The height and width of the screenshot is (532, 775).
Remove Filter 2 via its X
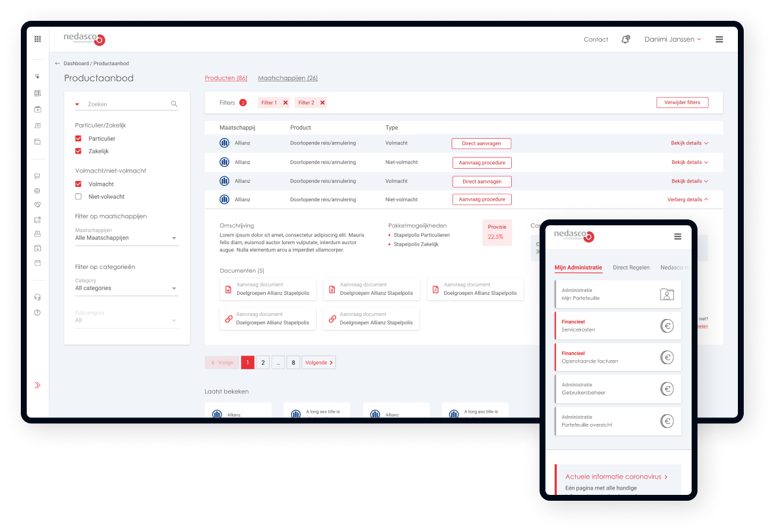pyautogui.click(x=322, y=103)
